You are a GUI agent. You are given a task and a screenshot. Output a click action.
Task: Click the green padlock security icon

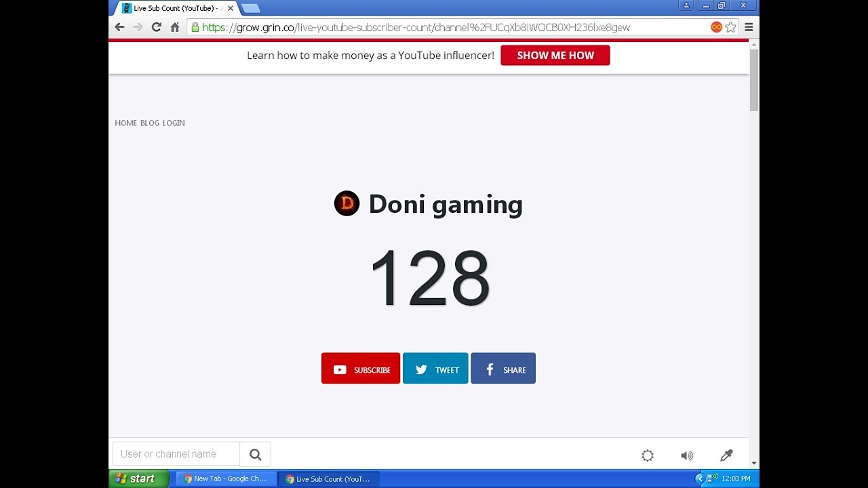point(195,27)
